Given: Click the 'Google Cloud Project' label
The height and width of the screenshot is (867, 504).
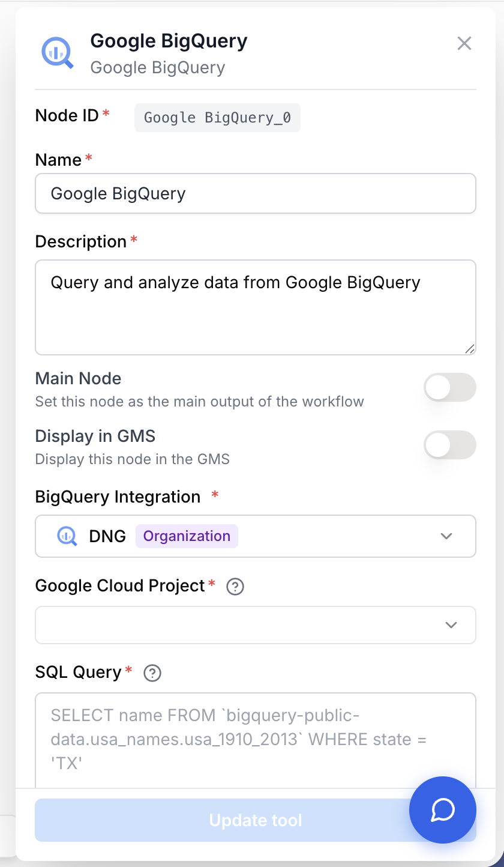Looking at the screenshot, I should pyautogui.click(x=120, y=586).
